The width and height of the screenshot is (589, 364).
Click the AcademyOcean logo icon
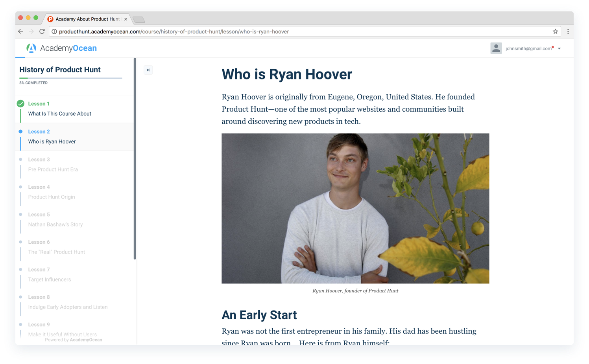pos(31,48)
